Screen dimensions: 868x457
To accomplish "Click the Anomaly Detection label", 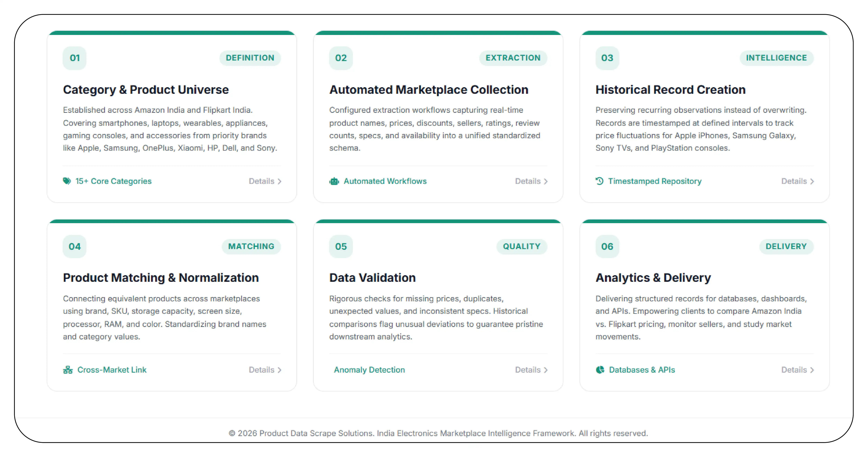I will pos(369,370).
